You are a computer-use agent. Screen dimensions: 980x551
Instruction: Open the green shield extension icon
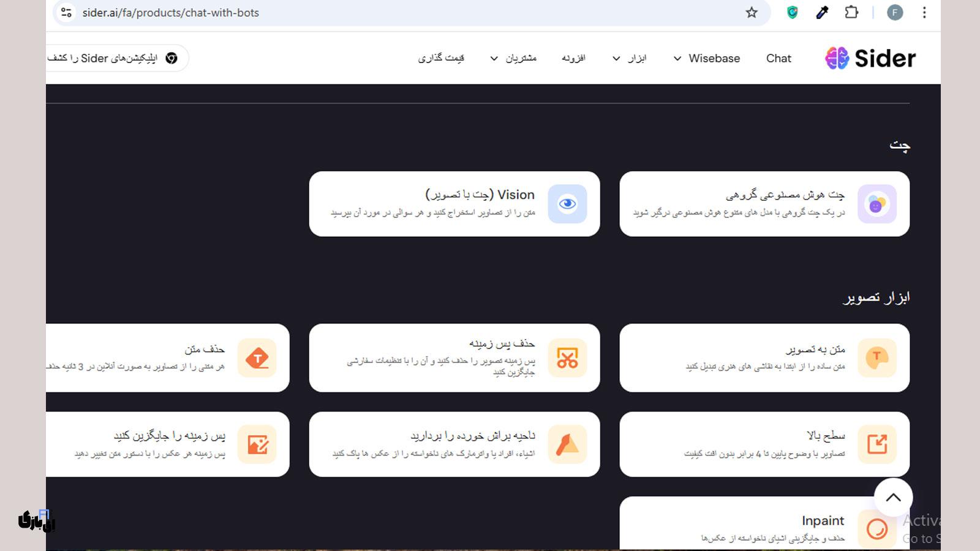coord(793,12)
